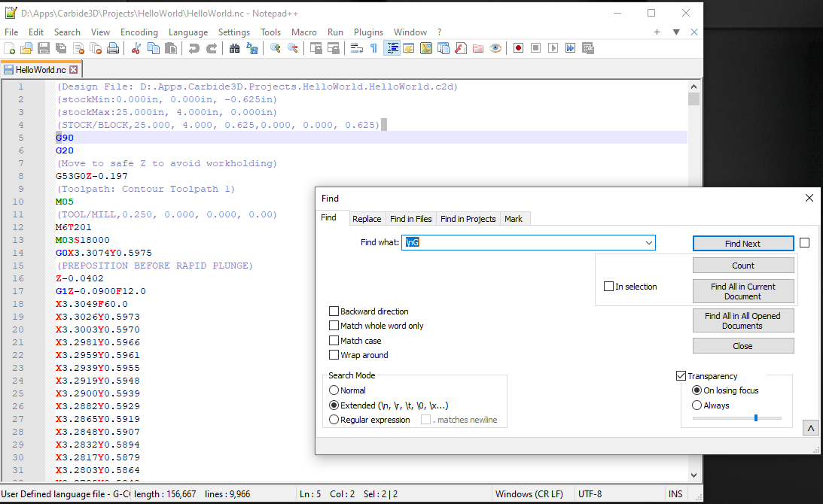823x504 pixels.
Task: Toggle the indent guide icon
Action: pyautogui.click(x=392, y=49)
